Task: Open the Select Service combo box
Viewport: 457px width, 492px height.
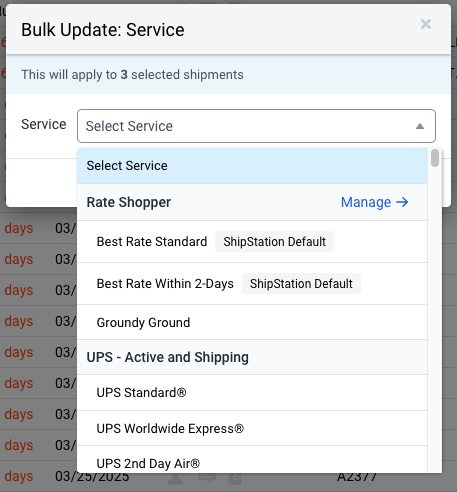Action: click(x=256, y=126)
